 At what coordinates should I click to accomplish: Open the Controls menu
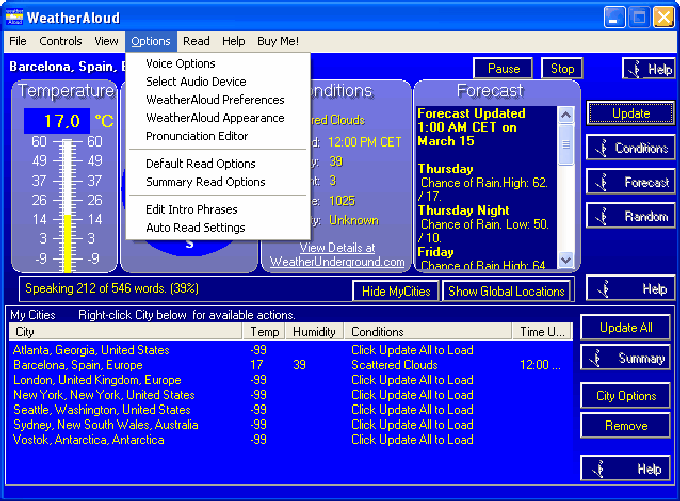tap(60, 41)
